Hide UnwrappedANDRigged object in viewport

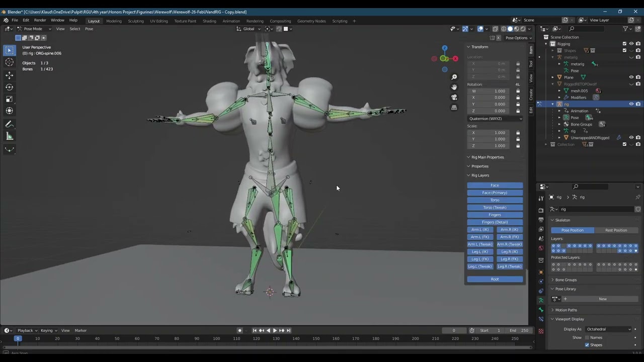click(631, 138)
